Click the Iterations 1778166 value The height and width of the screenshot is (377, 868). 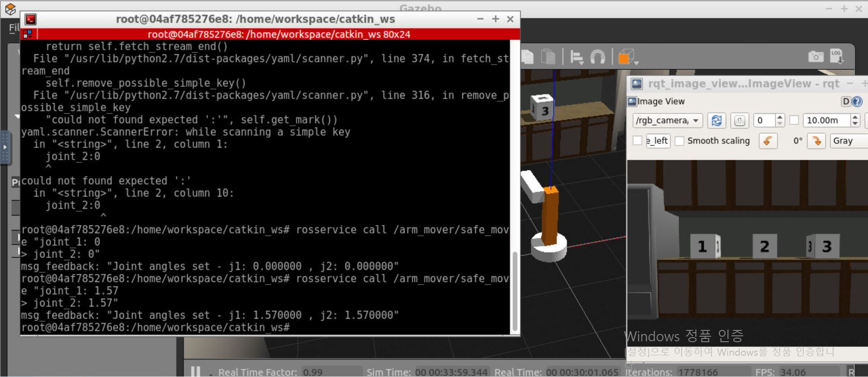tap(698, 372)
